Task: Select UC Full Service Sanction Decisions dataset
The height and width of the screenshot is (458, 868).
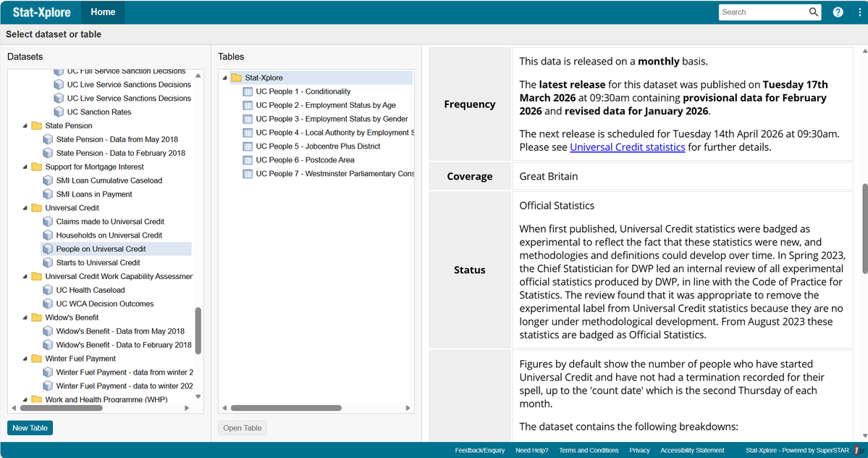Action: [126, 72]
